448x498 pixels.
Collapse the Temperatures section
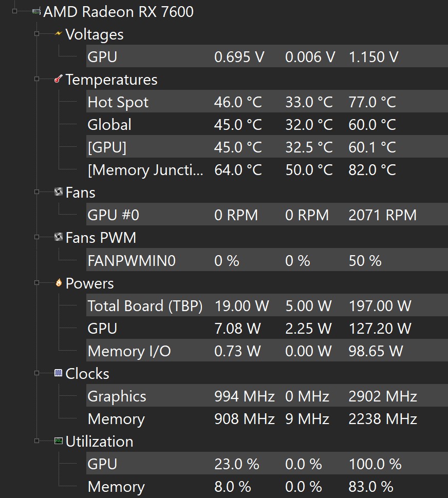point(36,79)
